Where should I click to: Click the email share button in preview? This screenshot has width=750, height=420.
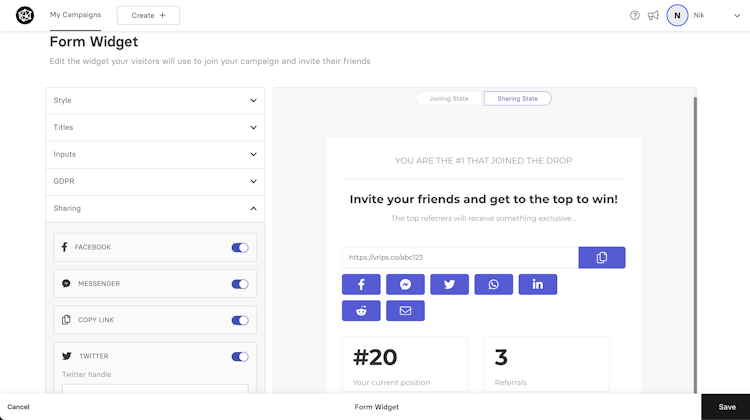click(405, 311)
